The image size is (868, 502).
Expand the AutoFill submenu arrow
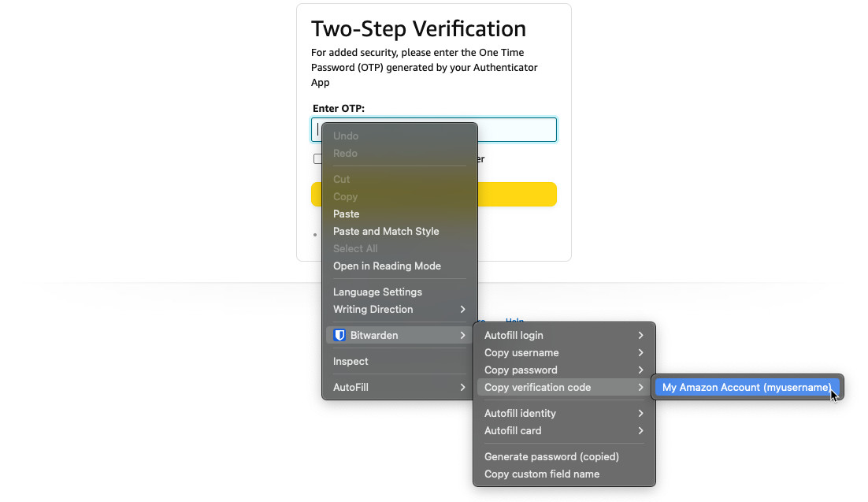pyautogui.click(x=462, y=387)
